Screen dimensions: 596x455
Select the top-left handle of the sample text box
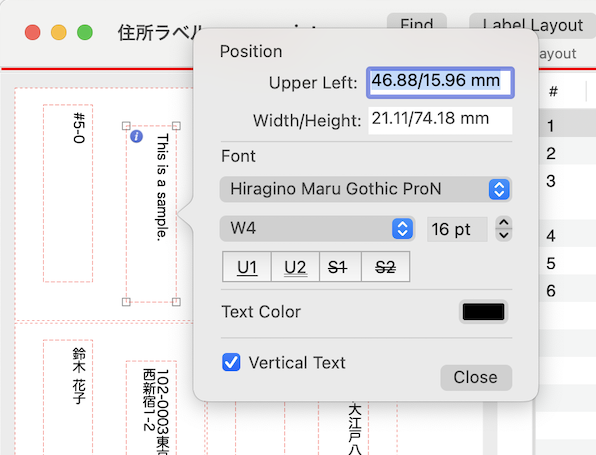pos(126,126)
